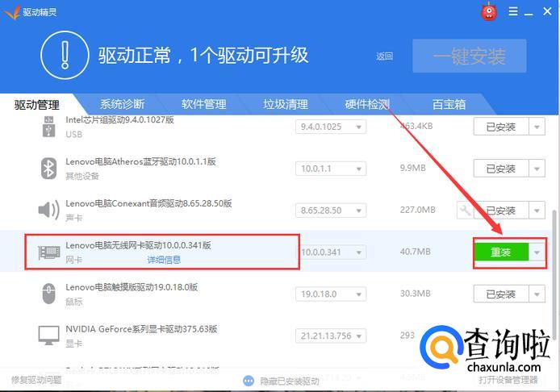This screenshot has width=560, height=392.
Task: Click the exclamation status circle icon
Action: click(65, 56)
